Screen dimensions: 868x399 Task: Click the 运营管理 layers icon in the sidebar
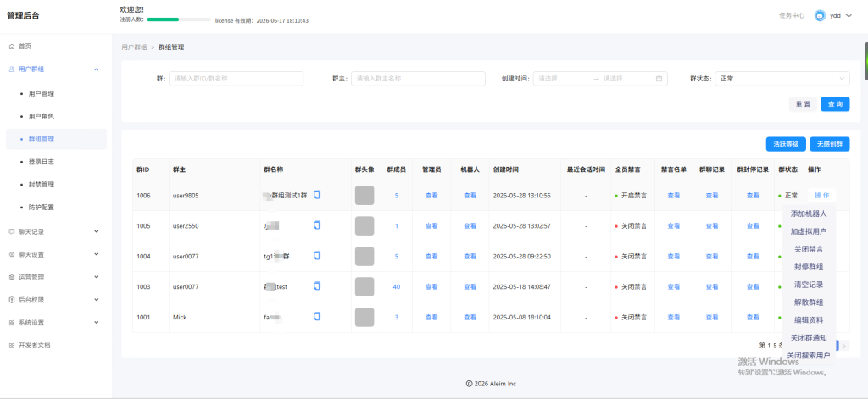(12, 277)
